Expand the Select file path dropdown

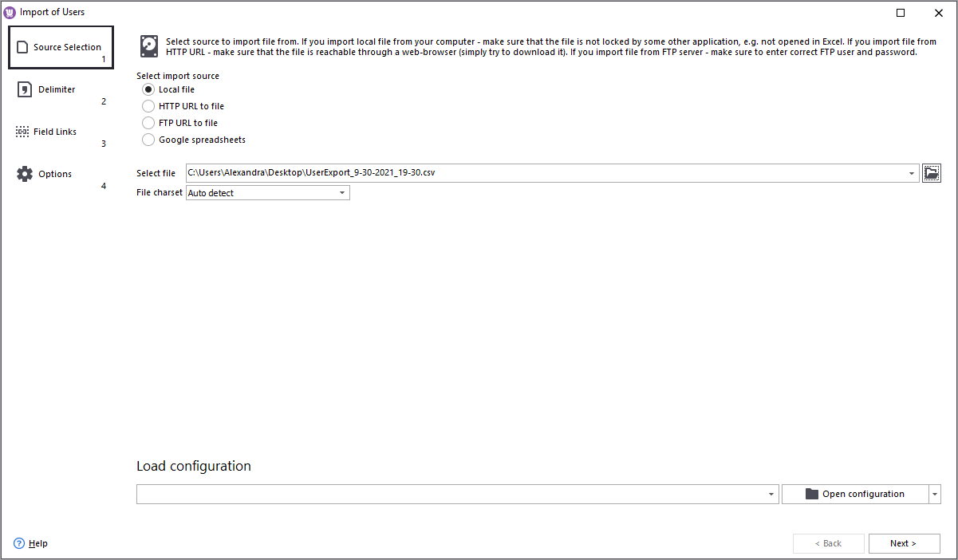[x=912, y=173]
